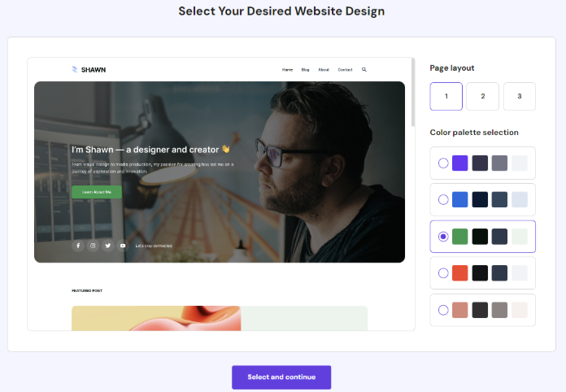Open the Blog link in preview navigation
The width and height of the screenshot is (566, 392).
coord(306,70)
